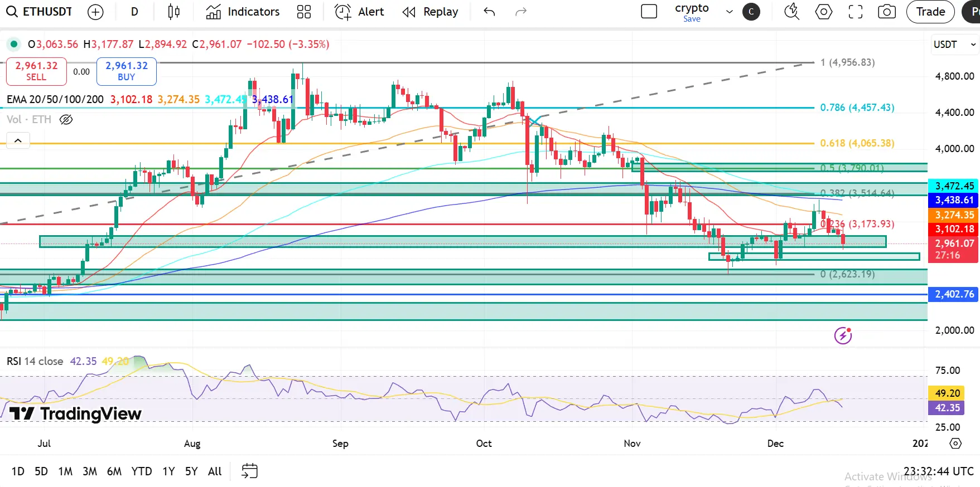The width and height of the screenshot is (980, 487).
Task: Open the Trade panel
Action: pyautogui.click(x=930, y=12)
